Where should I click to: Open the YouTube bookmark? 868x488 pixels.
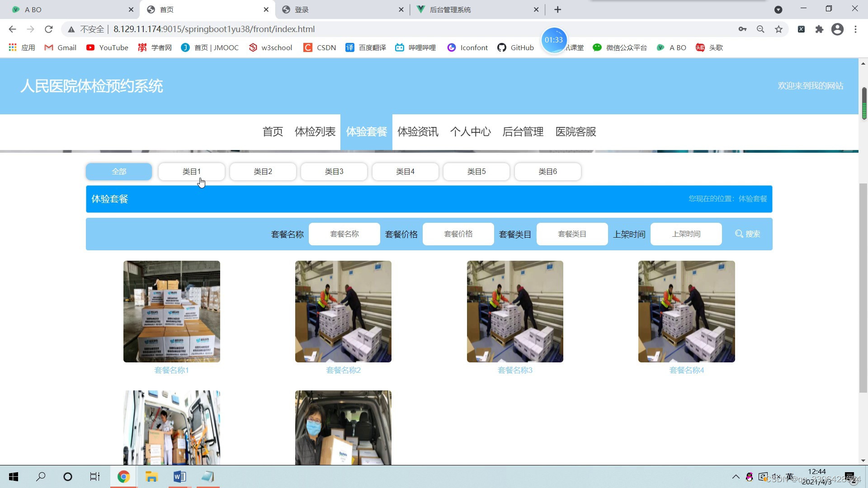click(107, 47)
